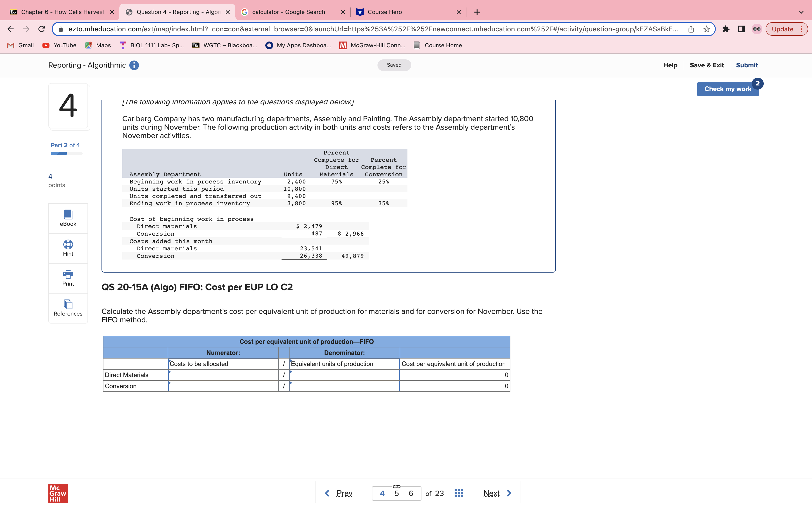Reload the page
Screen dimensions: 812x507
(42, 29)
